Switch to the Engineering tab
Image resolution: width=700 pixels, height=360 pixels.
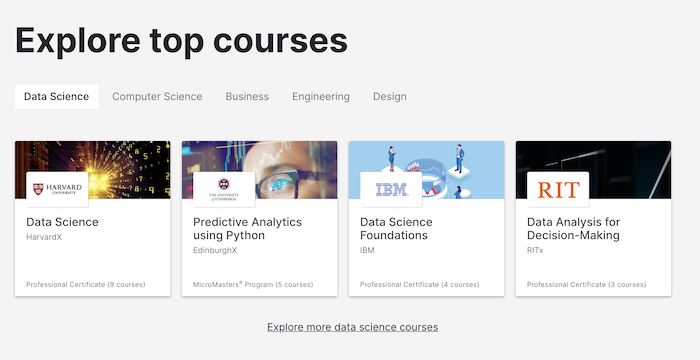(321, 96)
